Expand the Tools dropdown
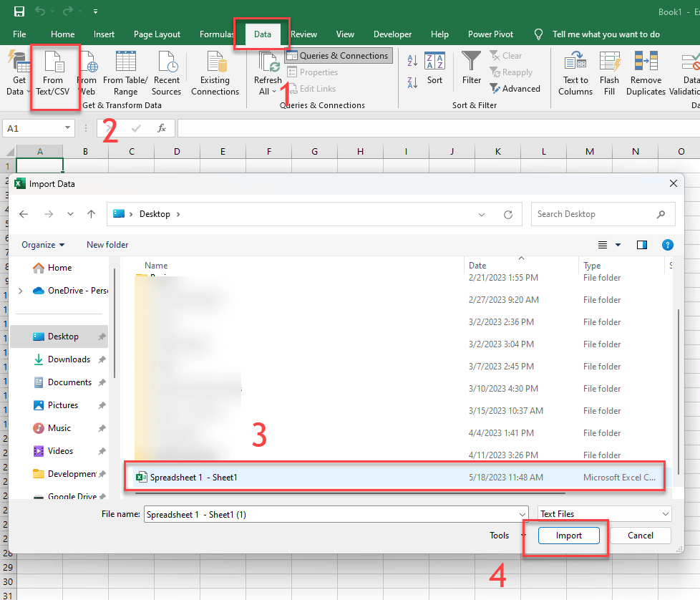Screen dimensions: 700x600 pos(504,535)
